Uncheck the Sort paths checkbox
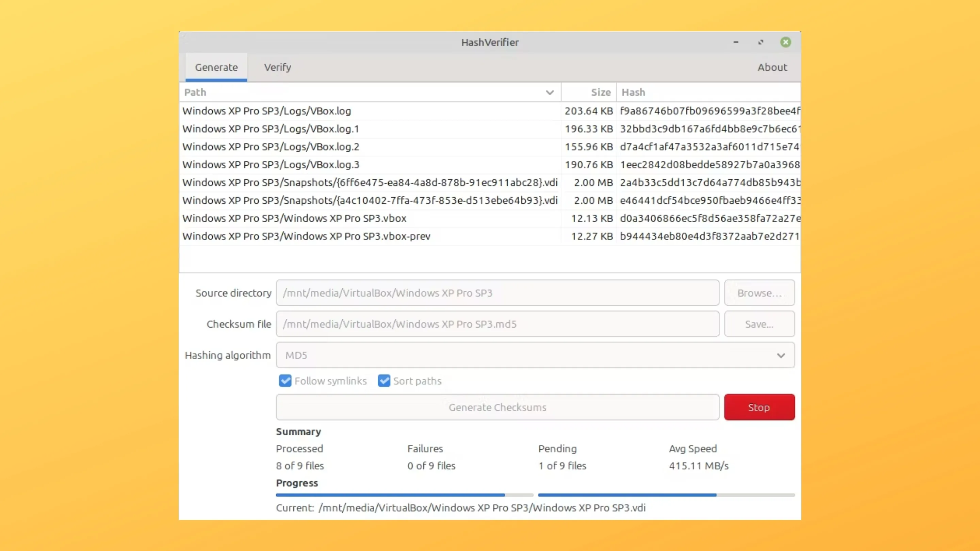This screenshot has width=980, height=551. pos(384,381)
